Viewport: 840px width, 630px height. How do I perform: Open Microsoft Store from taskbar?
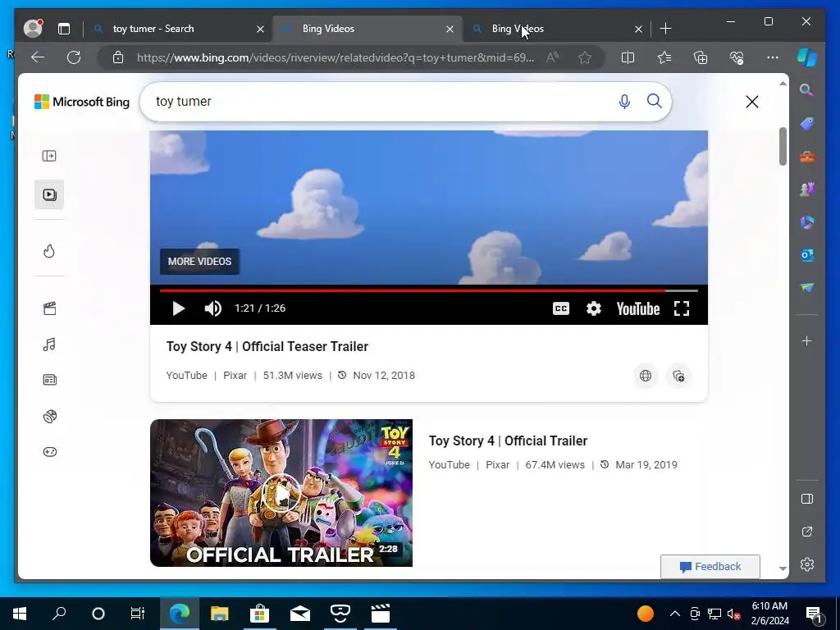pyautogui.click(x=259, y=614)
